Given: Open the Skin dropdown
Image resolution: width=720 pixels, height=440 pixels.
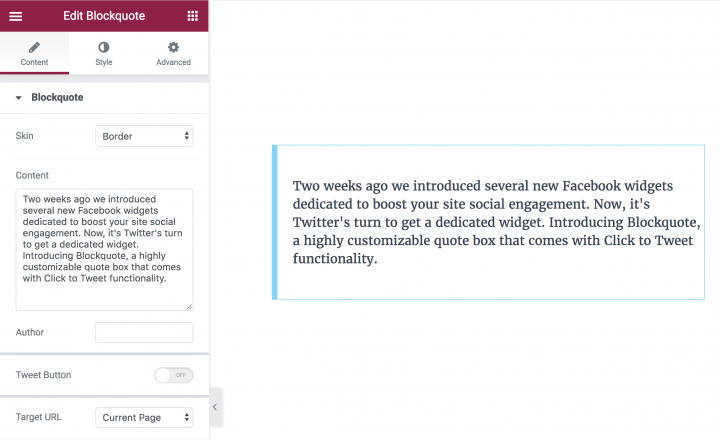Looking at the screenshot, I should pos(144,136).
